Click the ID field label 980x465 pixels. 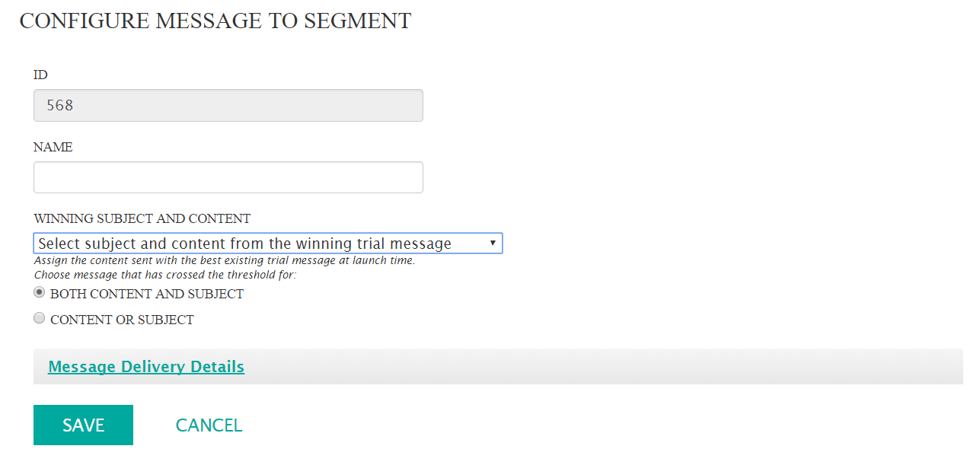click(x=41, y=75)
